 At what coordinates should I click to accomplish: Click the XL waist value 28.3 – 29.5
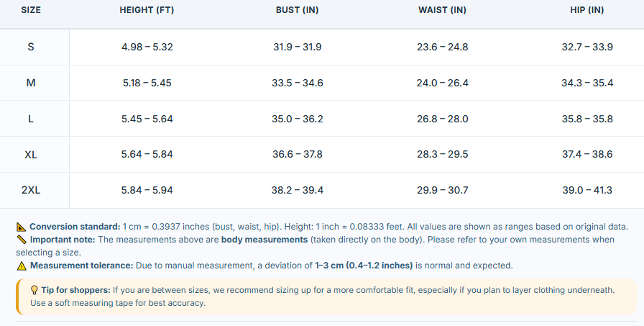point(442,155)
